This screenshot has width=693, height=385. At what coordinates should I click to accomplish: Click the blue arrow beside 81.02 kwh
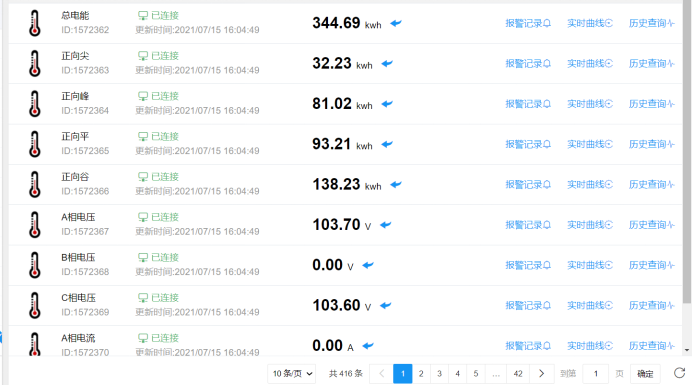387,104
